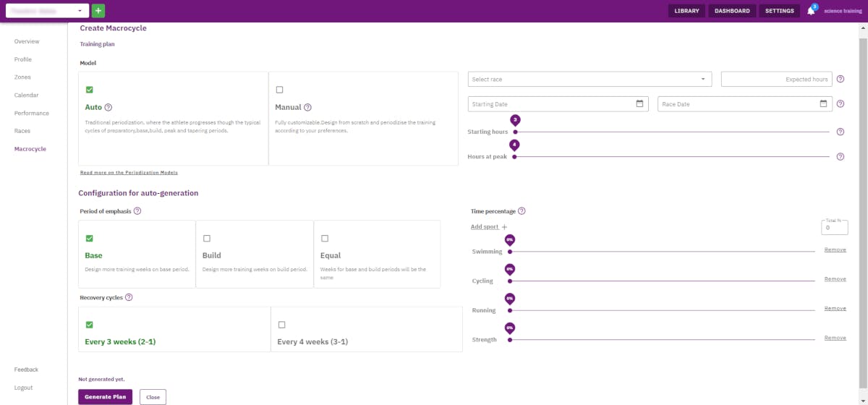Check the Manual model checkbox

pos(280,90)
